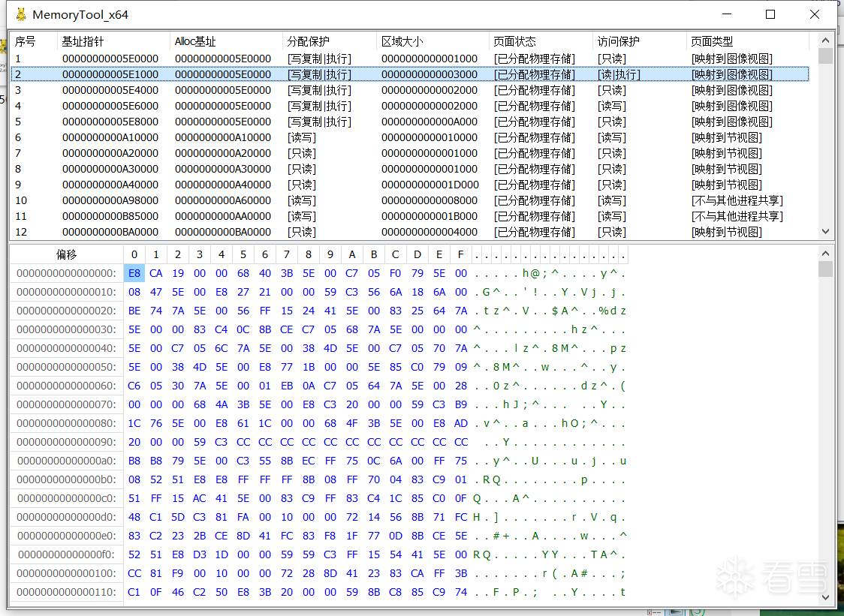Select row 2 with base 00000000005E1000
This screenshot has width=844, height=616.
click(410, 74)
